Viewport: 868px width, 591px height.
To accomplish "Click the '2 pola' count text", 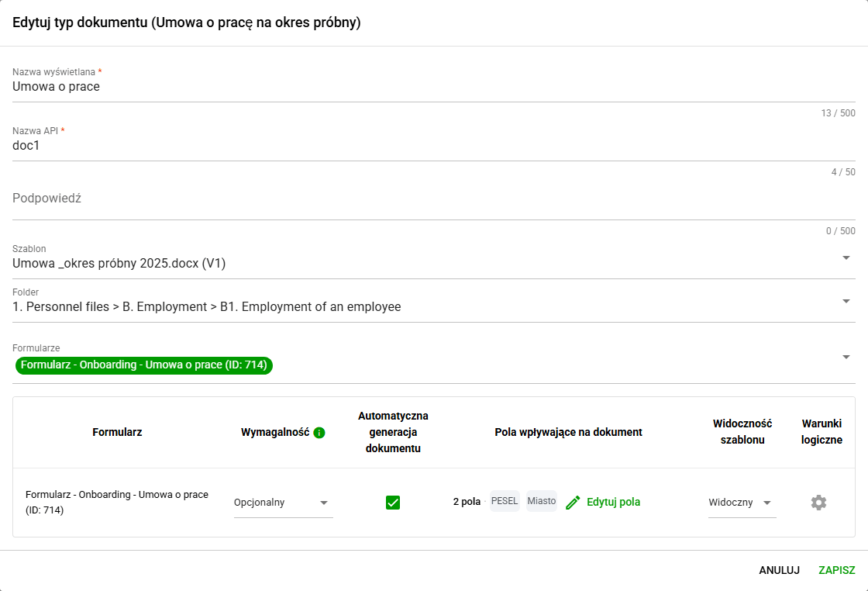I will [x=467, y=502].
